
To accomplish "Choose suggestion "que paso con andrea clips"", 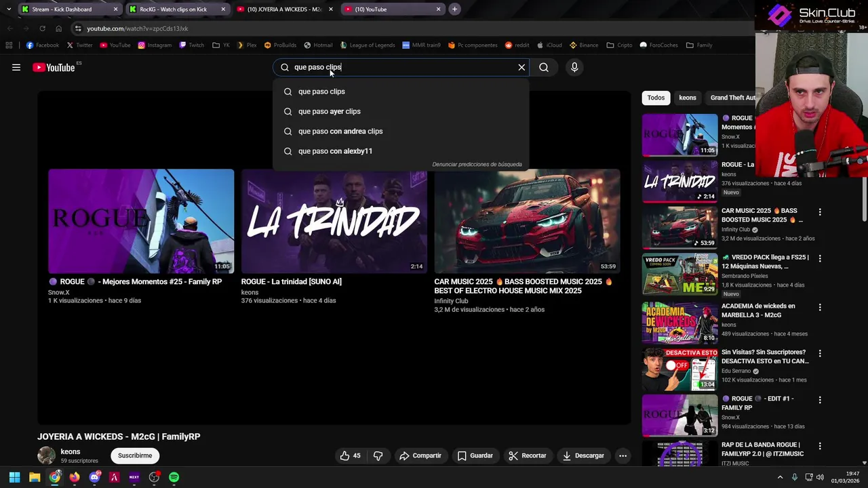I will (x=401, y=131).
